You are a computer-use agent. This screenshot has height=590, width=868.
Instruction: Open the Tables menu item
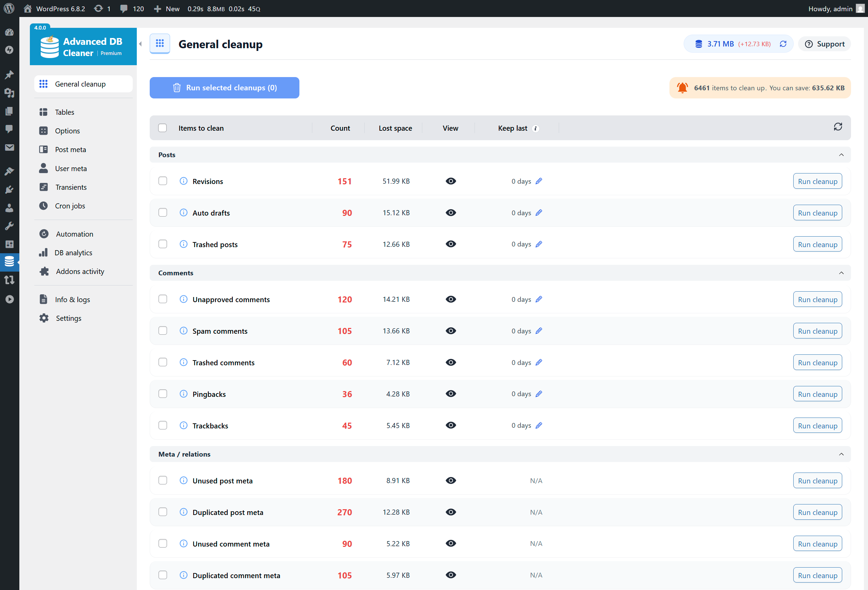(x=64, y=112)
